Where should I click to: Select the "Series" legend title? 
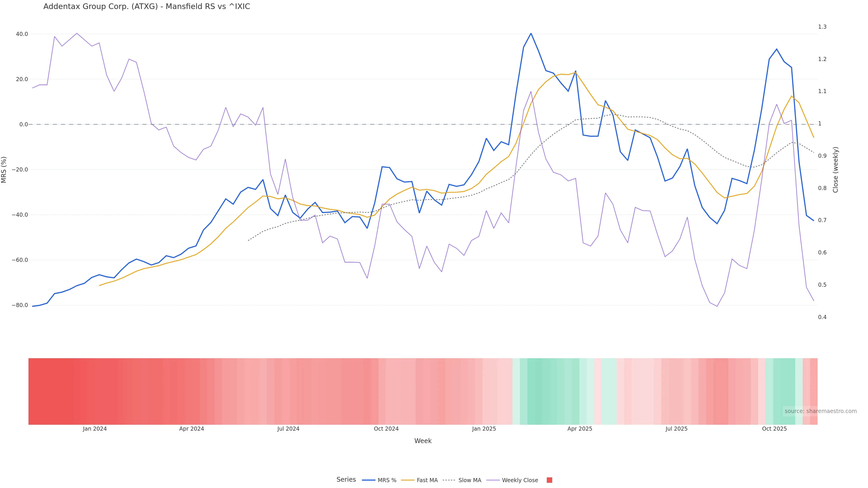(x=346, y=479)
